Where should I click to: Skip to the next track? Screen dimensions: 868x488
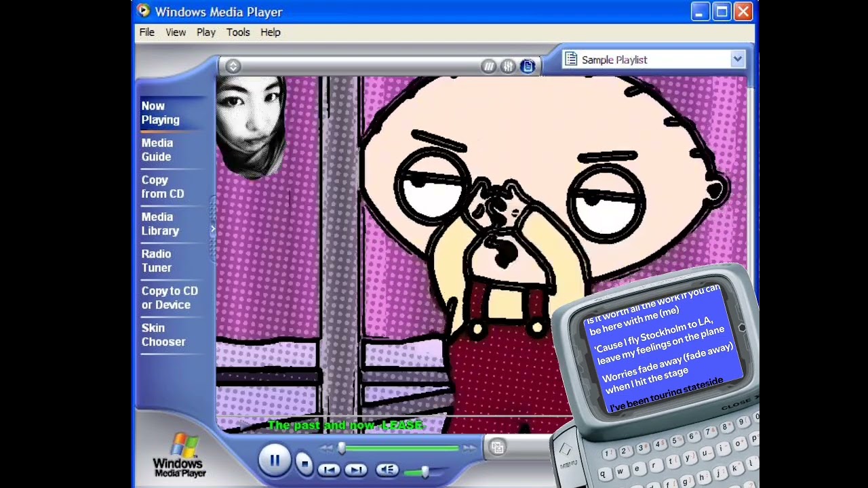(356, 469)
